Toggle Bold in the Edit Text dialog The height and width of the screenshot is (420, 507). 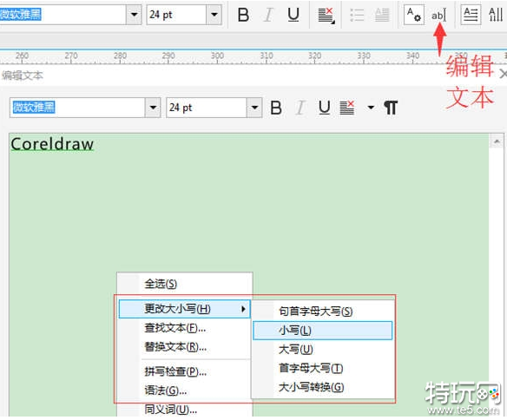276,108
